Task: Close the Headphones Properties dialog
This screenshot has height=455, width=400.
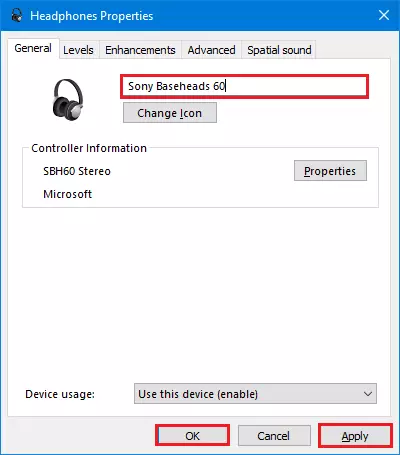Action: (x=384, y=15)
